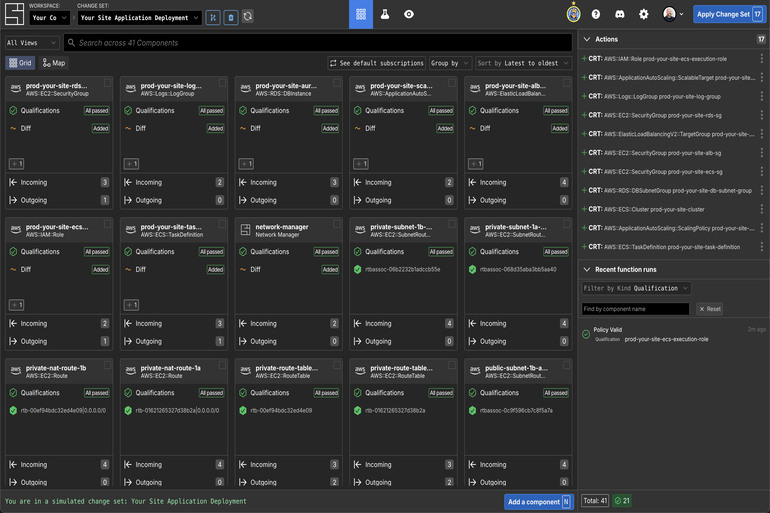
Task: Click the Add a component button
Action: click(538, 501)
